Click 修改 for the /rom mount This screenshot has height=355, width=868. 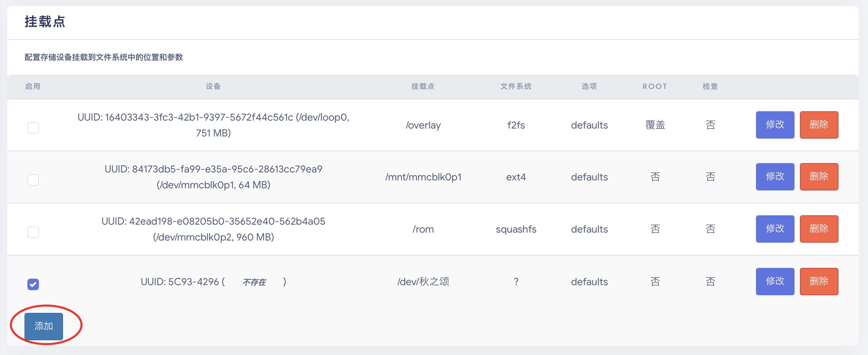774,229
